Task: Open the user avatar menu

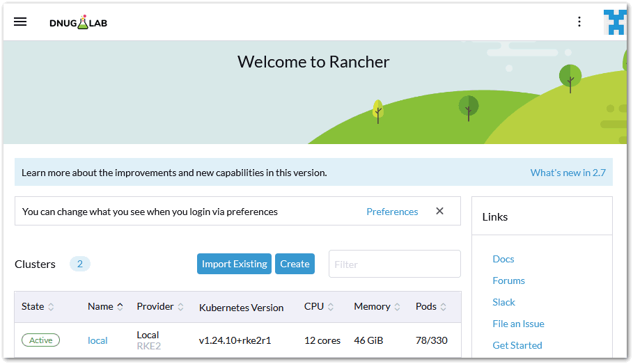Action: 615,22
